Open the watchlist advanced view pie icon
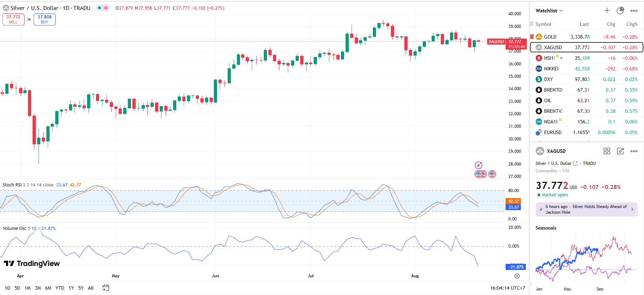 tap(620, 11)
